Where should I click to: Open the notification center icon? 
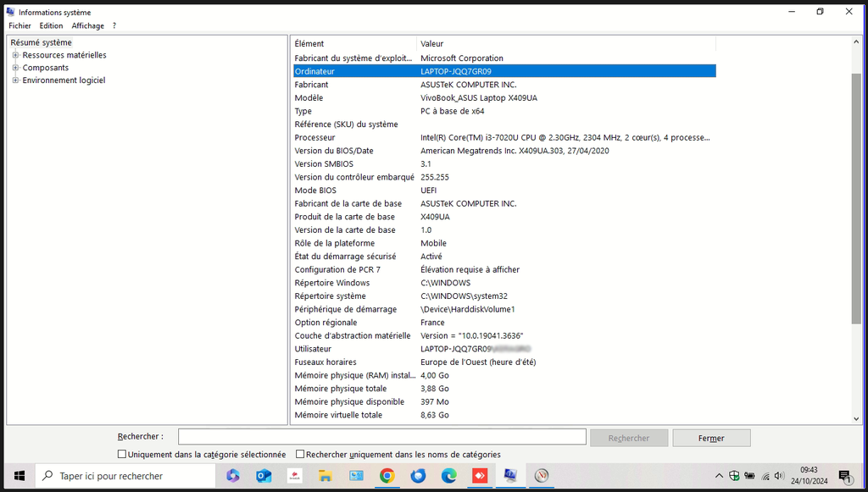[x=845, y=475]
